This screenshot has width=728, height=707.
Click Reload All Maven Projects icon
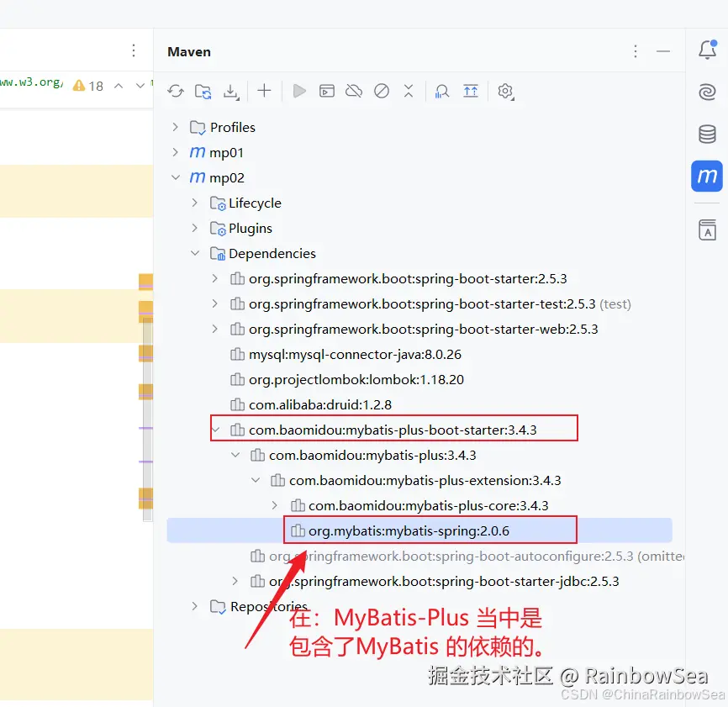pos(176,91)
